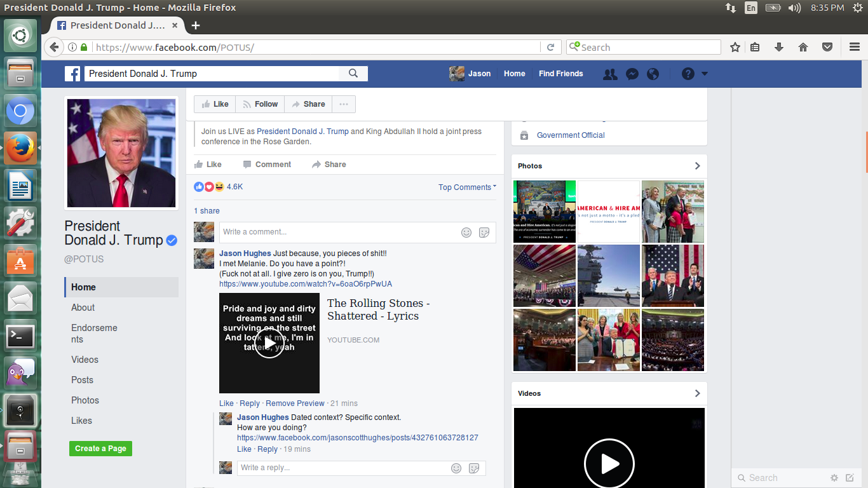Open Terminal from the Ubuntu launcher
This screenshot has width=868, height=488.
pos(20,335)
